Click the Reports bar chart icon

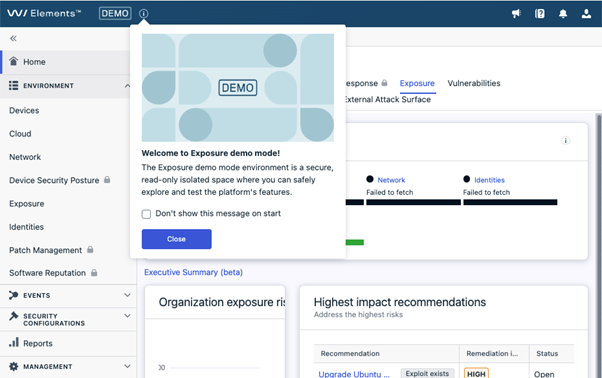(14, 342)
